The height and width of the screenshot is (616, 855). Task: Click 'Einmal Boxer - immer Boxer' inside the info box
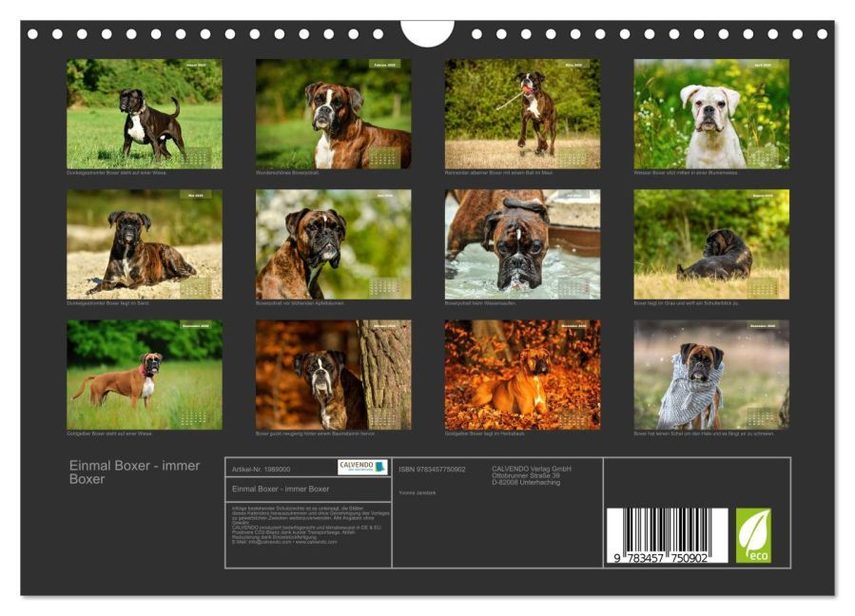coord(281,489)
